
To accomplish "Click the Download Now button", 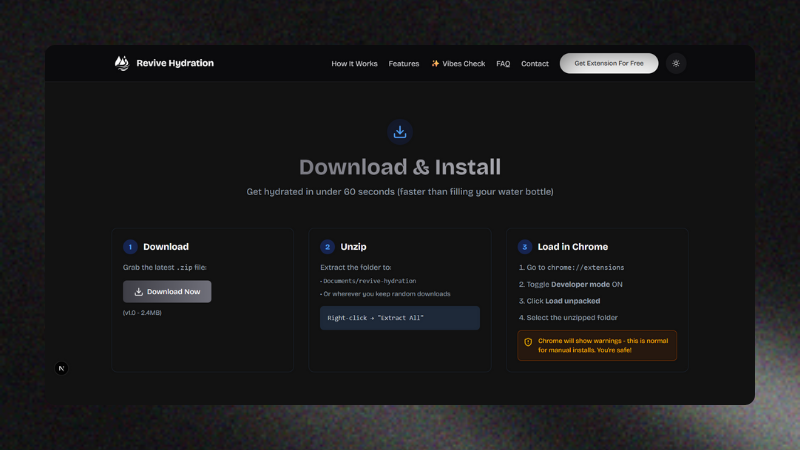I will click(167, 291).
